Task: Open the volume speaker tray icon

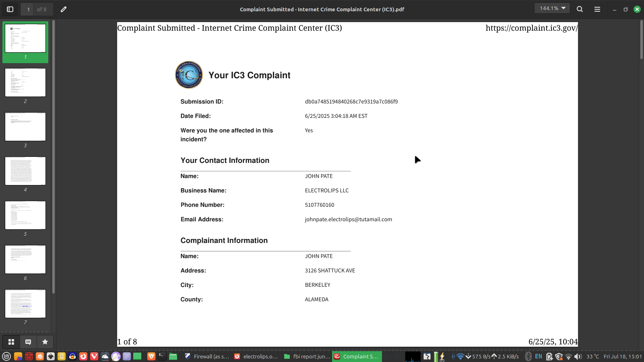Action: pos(578,356)
